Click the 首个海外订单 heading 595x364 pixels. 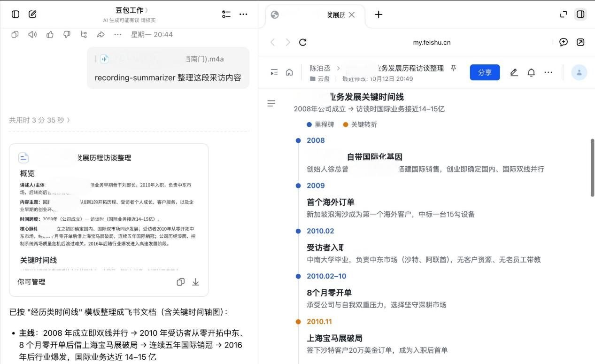pos(331,202)
